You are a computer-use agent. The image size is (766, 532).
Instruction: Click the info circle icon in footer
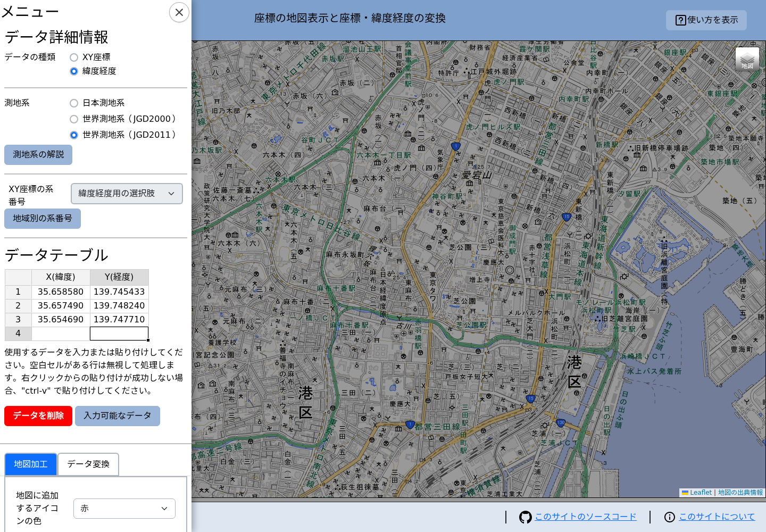[670, 517]
